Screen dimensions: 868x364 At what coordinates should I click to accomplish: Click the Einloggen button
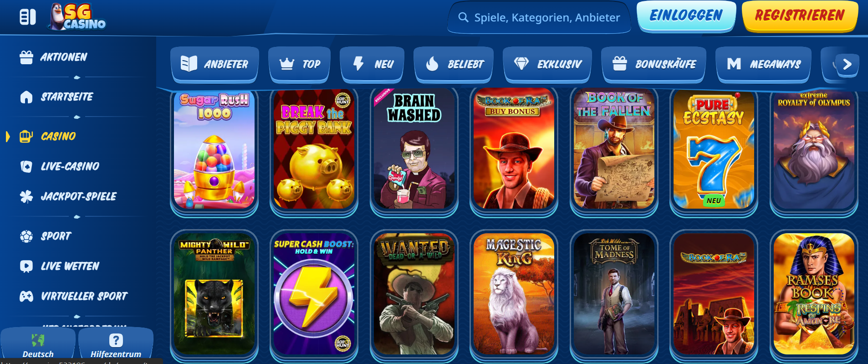click(686, 16)
